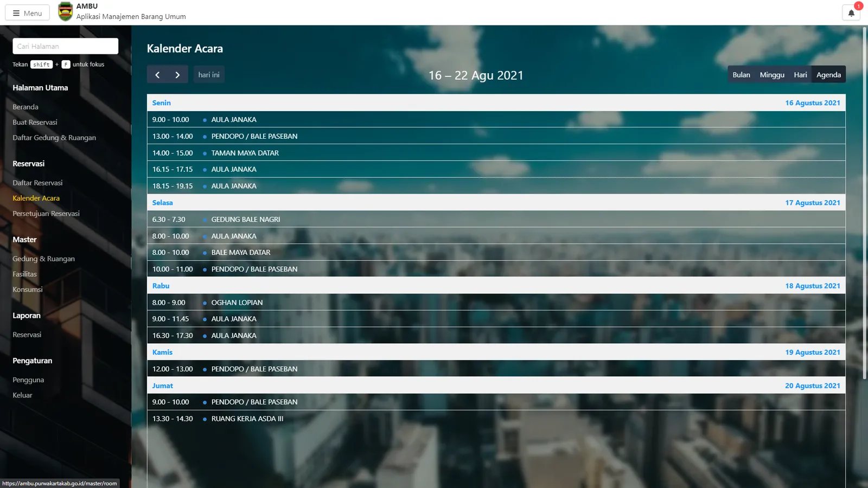Click Jumat day header link
The image size is (868, 488).
162,386
